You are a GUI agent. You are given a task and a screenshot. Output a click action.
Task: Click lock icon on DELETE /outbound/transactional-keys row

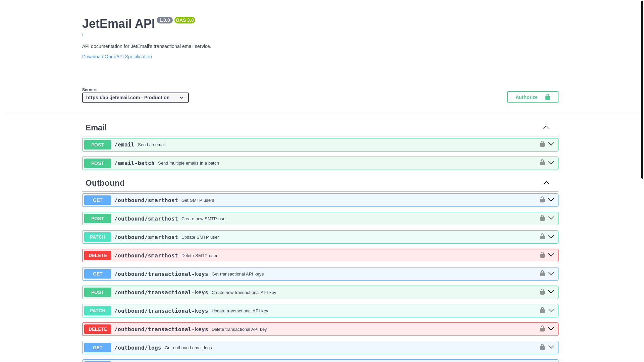pos(542,328)
